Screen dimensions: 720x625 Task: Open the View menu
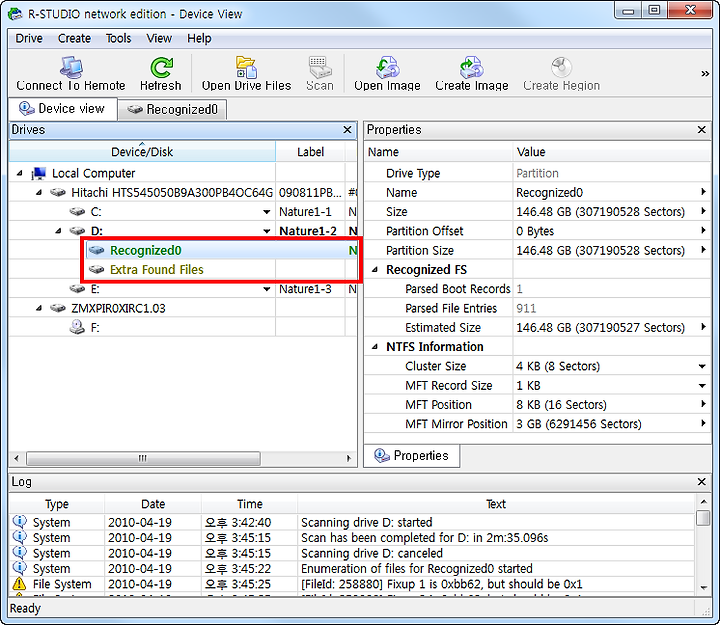(159, 39)
